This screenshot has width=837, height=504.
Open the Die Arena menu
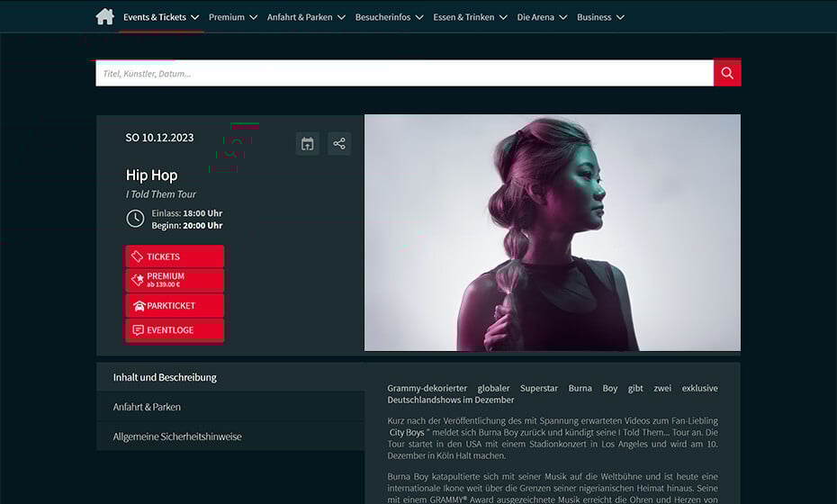point(542,17)
